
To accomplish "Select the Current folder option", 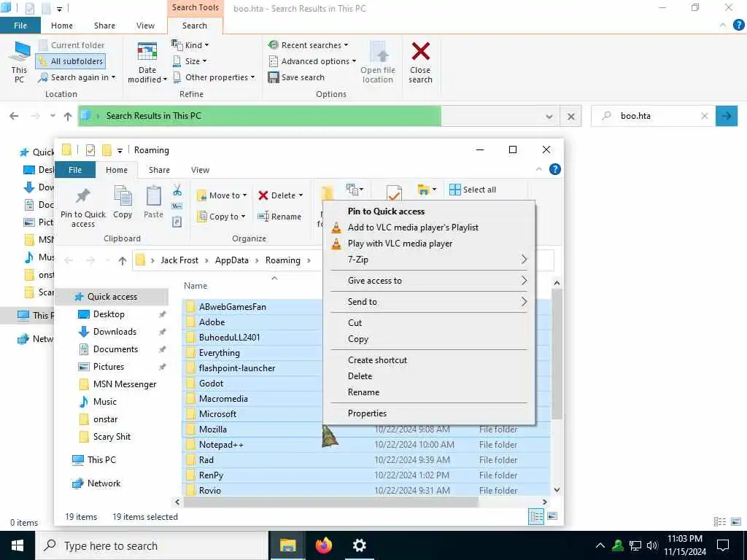I will [71, 45].
